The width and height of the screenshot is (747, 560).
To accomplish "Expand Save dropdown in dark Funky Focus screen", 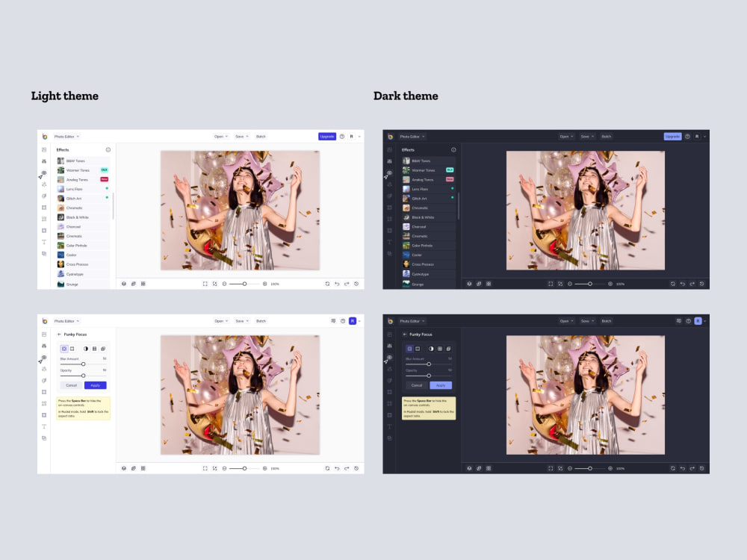I will coord(587,321).
